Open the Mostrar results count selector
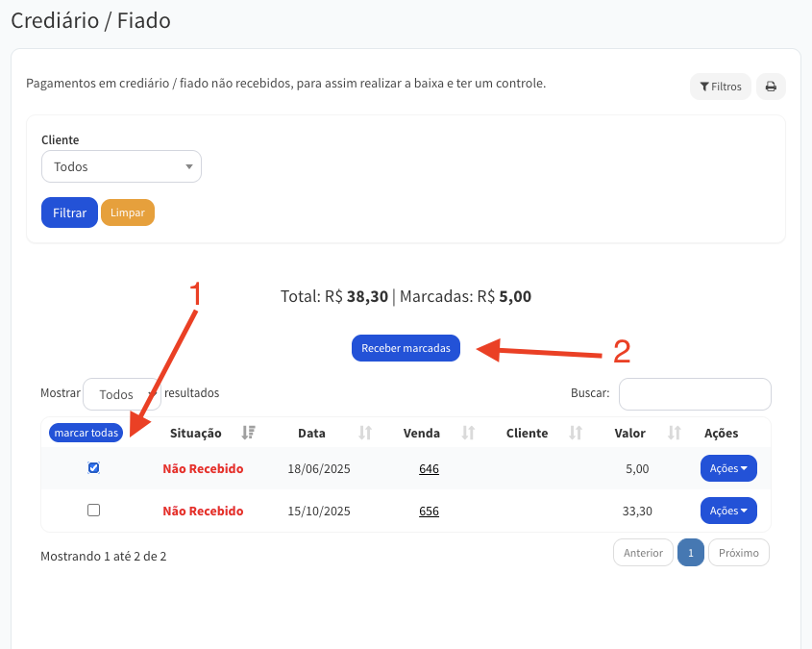The image size is (812, 649). pos(121,394)
